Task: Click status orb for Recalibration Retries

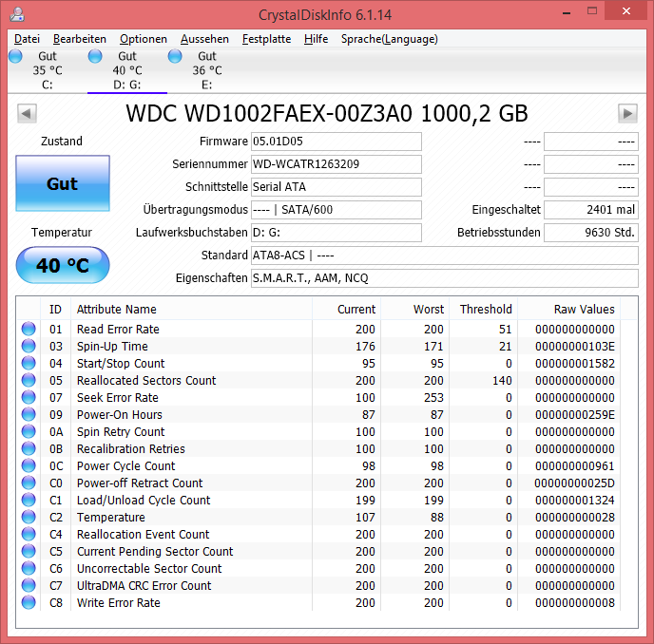Action: click(29, 448)
